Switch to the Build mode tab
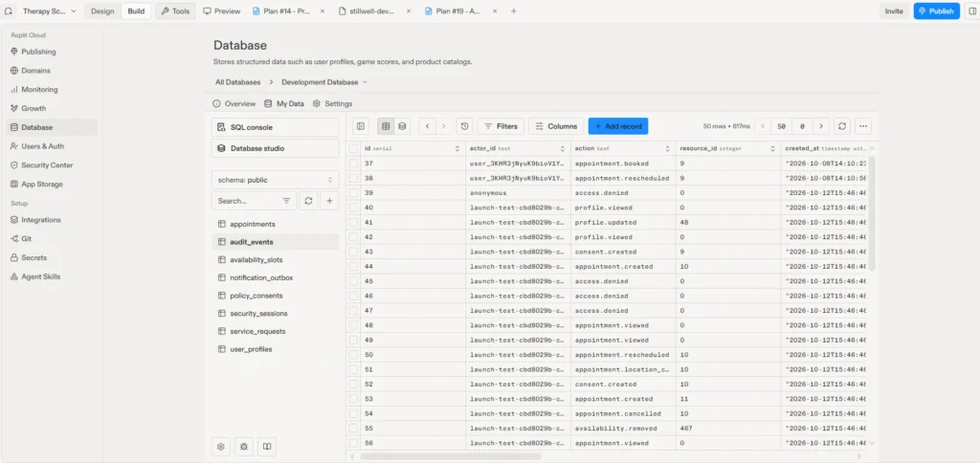 coord(136,11)
